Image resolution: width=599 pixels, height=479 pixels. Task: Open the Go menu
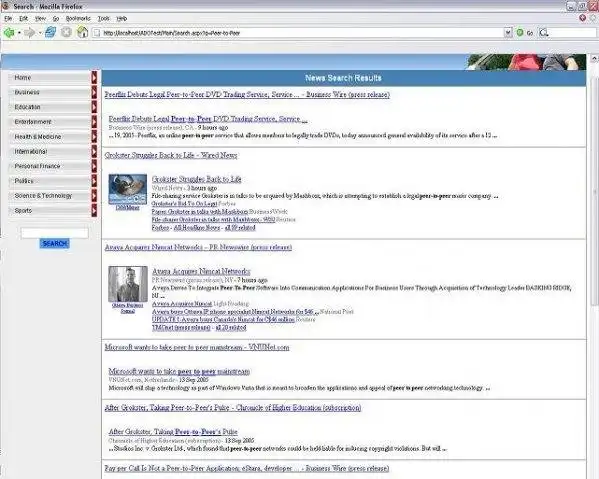pyautogui.click(x=56, y=18)
